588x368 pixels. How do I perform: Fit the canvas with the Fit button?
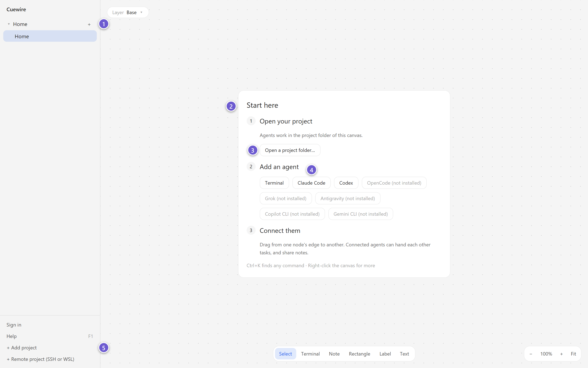573,354
